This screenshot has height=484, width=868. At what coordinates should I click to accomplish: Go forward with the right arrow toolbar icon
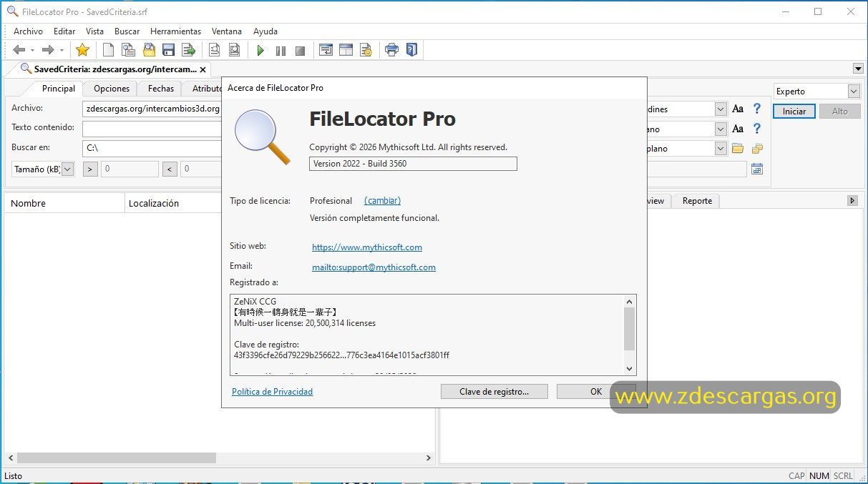tap(48, 50)
